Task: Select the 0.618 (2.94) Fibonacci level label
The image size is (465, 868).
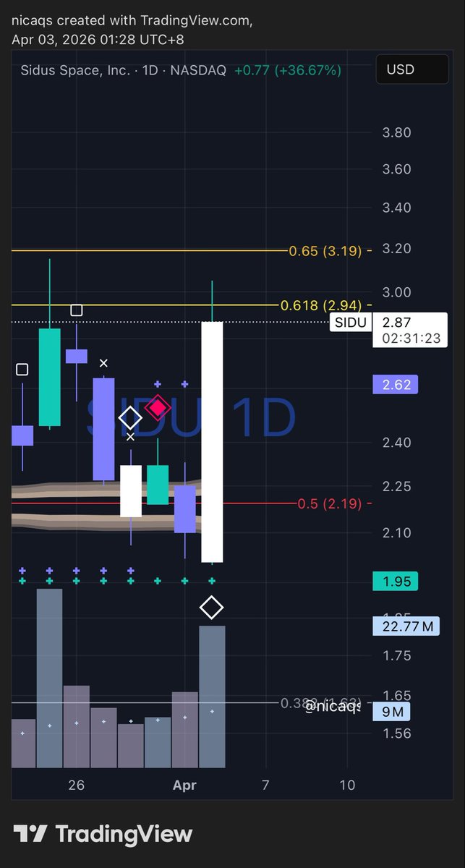Action: [320, 305]
